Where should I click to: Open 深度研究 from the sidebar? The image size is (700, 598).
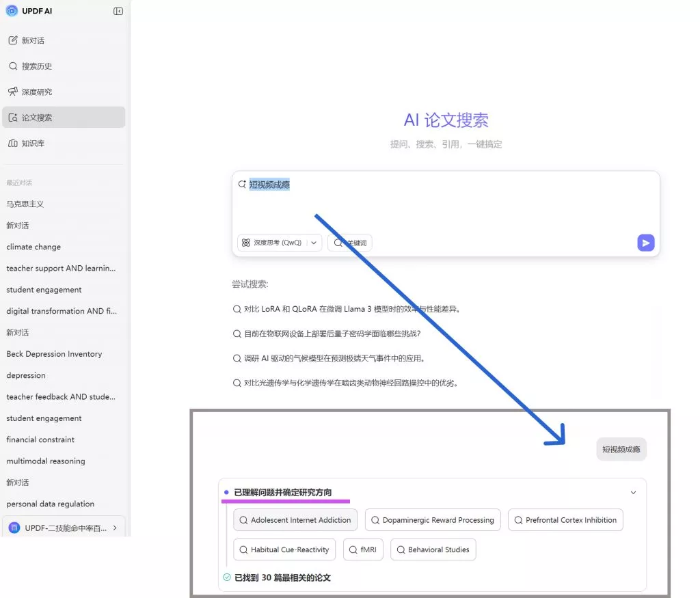point(36,92)
